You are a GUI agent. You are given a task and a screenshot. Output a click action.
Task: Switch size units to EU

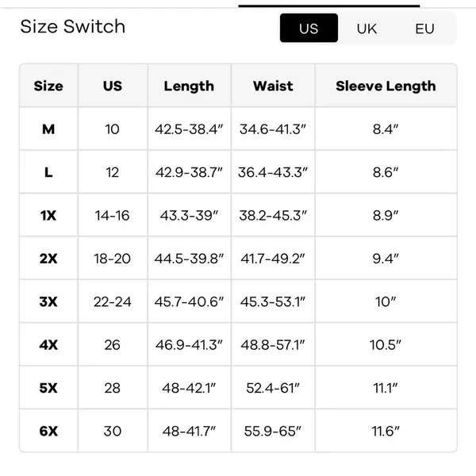pyautogui.click(x=424, y=29)
